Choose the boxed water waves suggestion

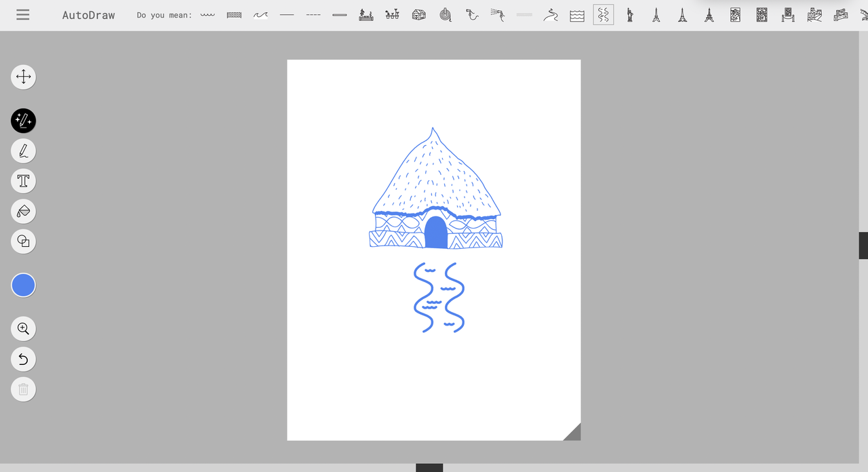tap(577, 14)
